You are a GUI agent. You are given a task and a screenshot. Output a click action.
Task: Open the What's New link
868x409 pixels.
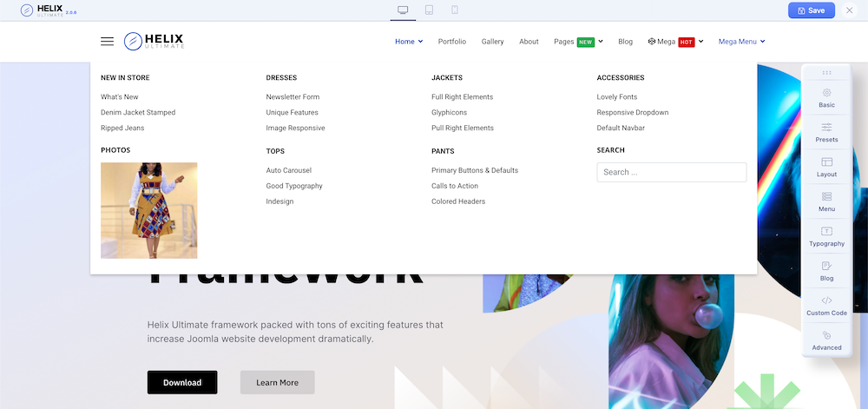pos(120,97)
